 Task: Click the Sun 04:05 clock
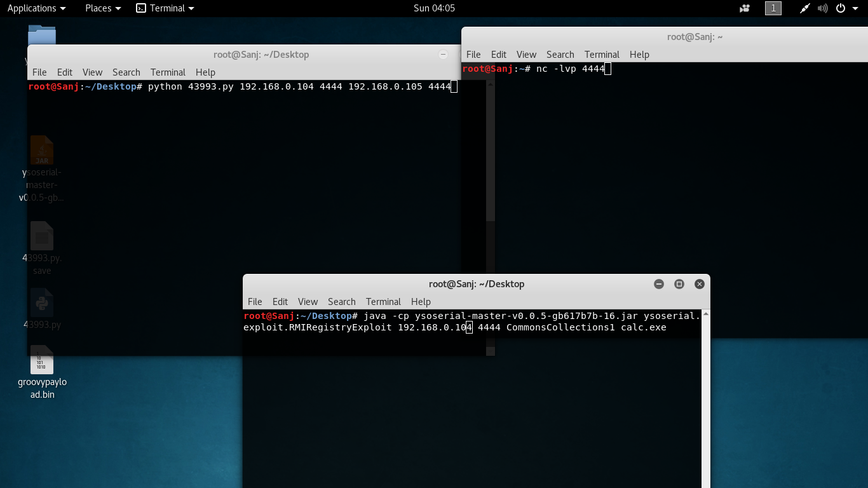[434, 8]
